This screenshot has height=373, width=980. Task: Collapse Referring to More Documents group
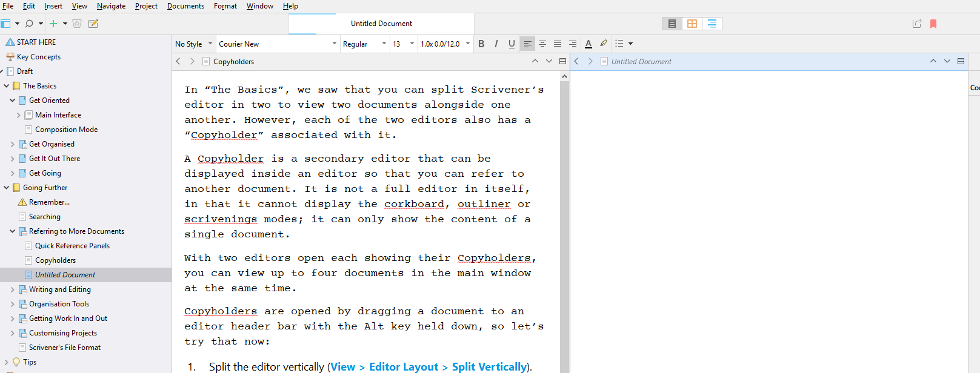point(13,231)
